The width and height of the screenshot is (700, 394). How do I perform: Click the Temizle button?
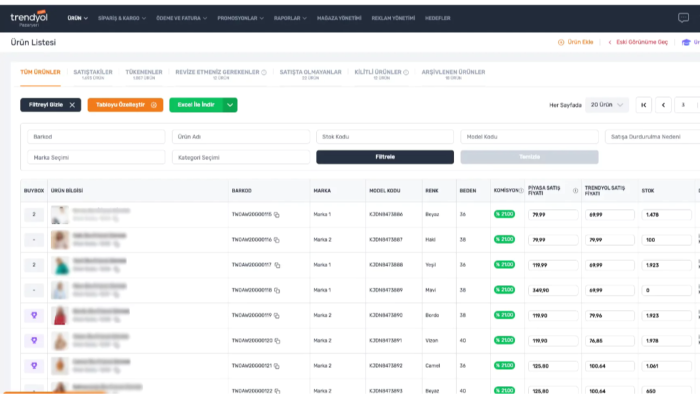pos(529,157)
